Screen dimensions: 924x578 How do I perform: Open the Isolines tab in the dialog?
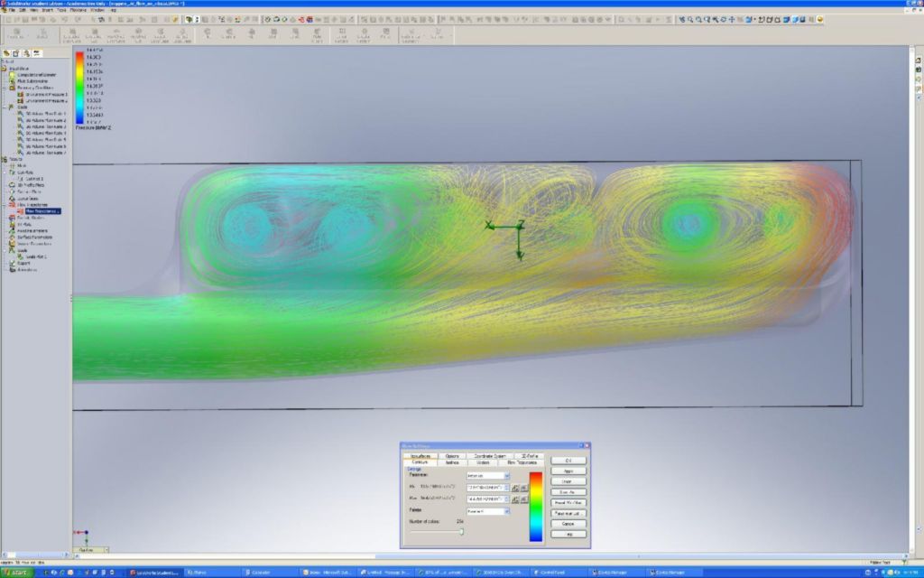tap(452, 462)
